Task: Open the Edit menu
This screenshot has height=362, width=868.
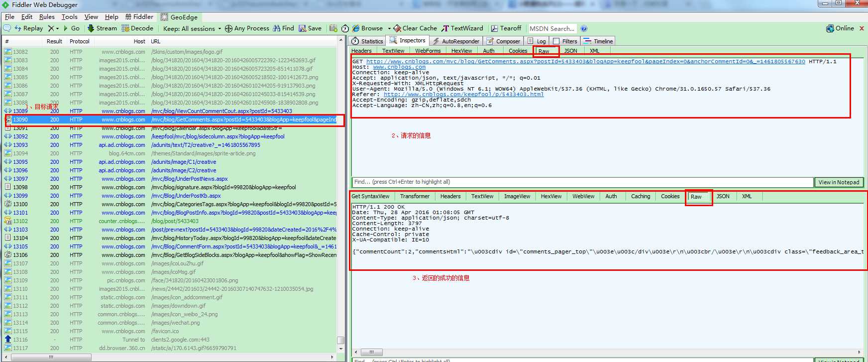Action: [x=27, y=16]
